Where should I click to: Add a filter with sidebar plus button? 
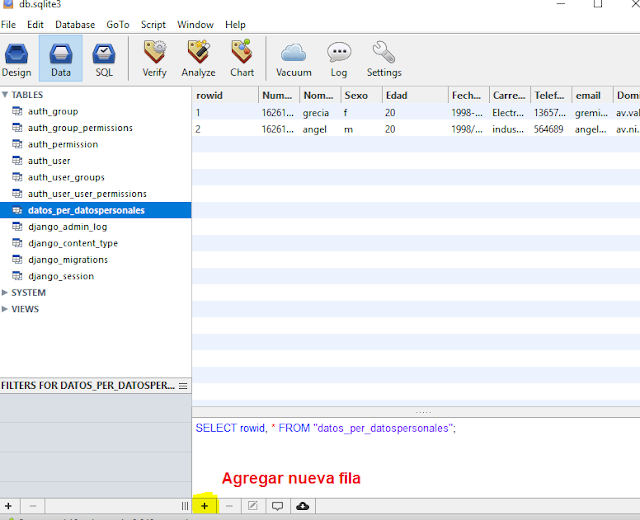(9, 506)
